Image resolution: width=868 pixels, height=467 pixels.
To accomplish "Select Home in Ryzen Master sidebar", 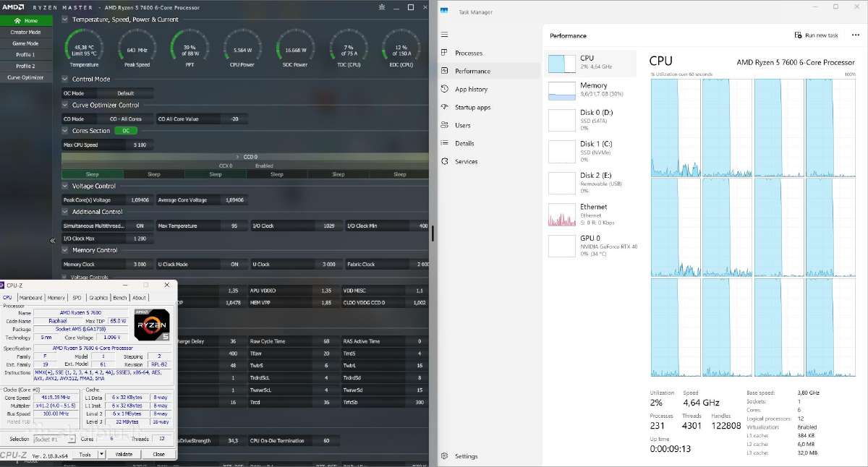I will [25, 21].
